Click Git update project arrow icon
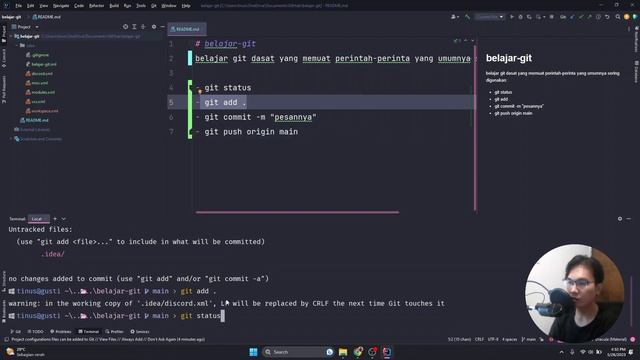 pos(573,17)
